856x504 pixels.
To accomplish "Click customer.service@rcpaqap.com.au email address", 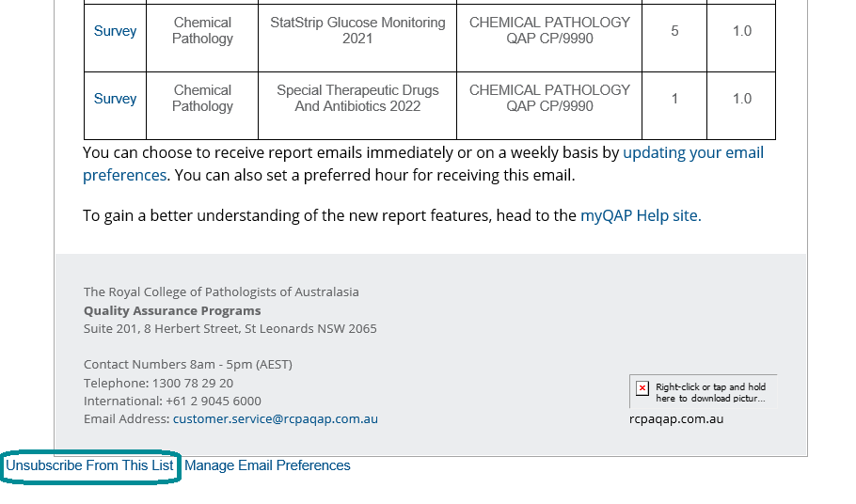I will pos(275,419).
